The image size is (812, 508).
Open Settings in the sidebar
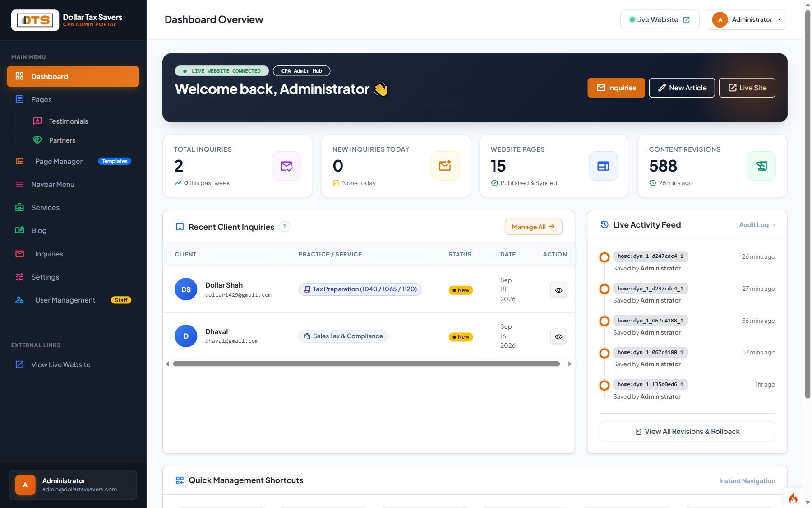coord(73,277)
